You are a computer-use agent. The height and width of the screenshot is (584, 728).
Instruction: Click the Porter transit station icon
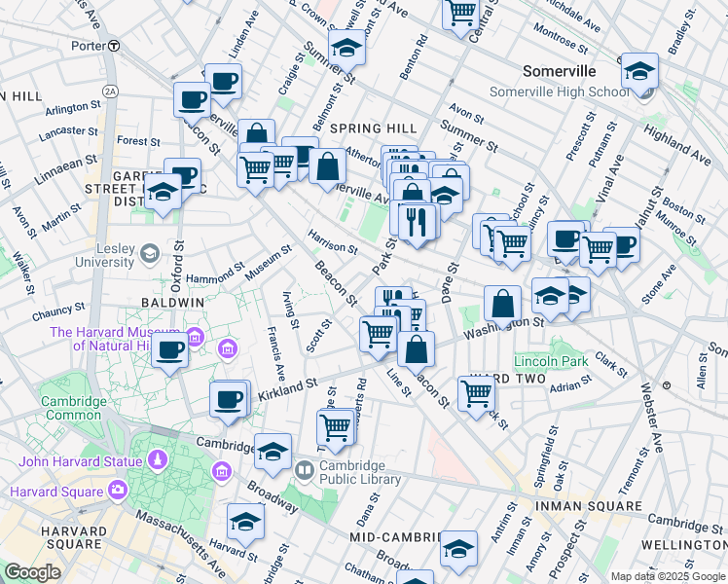point(114,46)
